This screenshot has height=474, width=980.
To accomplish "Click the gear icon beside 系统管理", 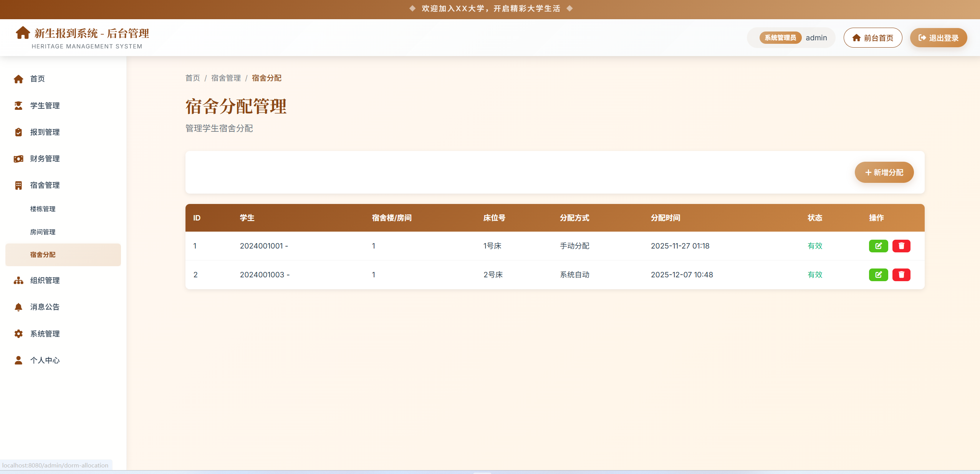I will click(18, 334).
